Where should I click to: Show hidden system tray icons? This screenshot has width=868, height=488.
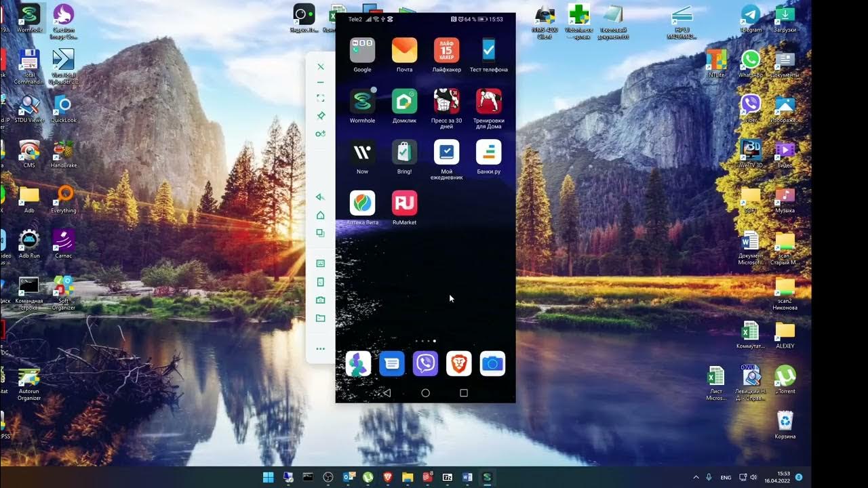(695, 477)
